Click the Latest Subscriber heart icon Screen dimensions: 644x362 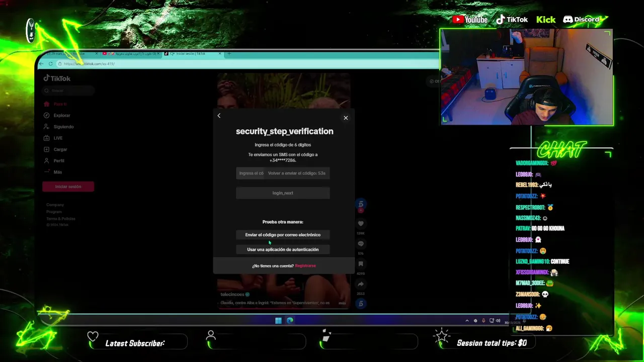[93, 336]
